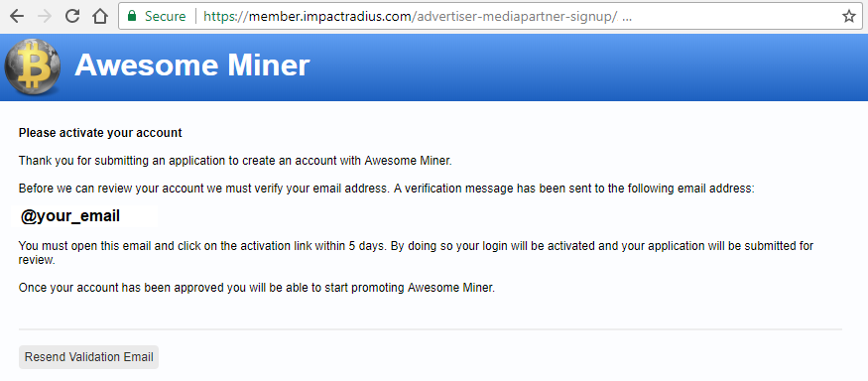Viewport: 868px width, 381px height.
Task: Click the "Once your account has been approved" line
Action: 257,288
